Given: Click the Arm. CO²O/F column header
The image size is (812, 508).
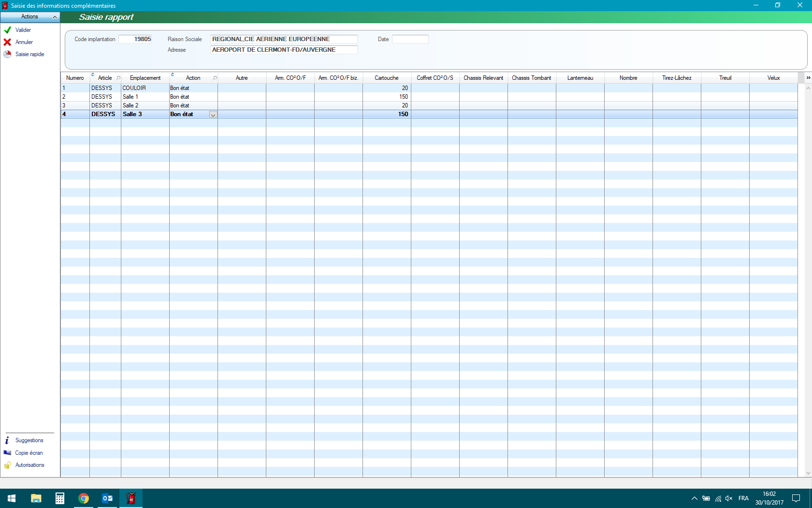Looking at the screenshot, I should (290, 78).
